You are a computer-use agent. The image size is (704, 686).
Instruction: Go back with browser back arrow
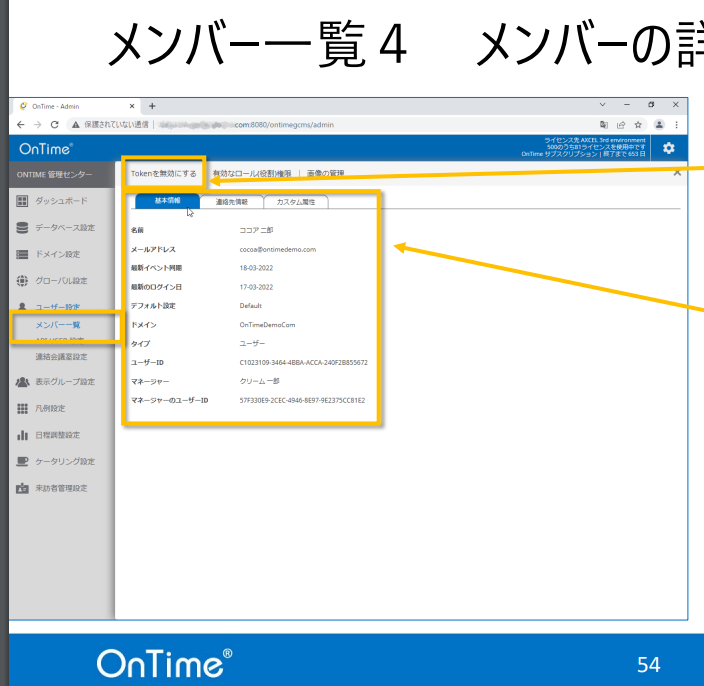21,124
